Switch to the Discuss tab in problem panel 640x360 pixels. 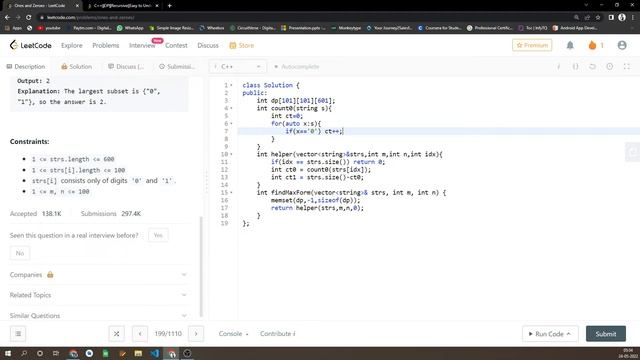126,67
